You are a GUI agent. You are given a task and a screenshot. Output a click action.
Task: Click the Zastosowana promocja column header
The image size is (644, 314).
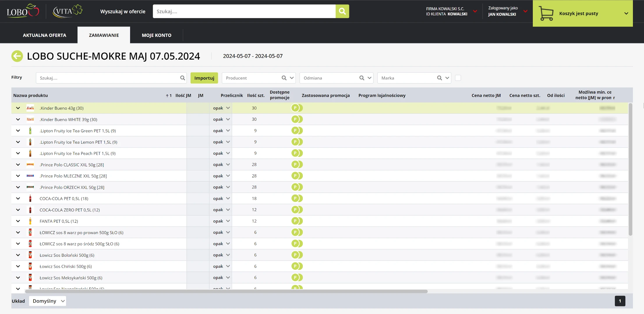[325, 95]
